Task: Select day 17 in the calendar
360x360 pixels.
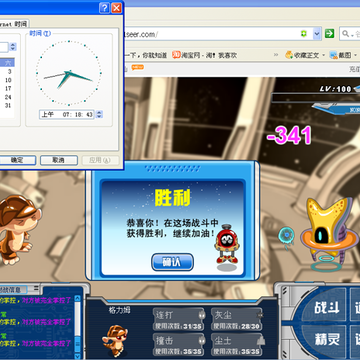Action: tap(8, 88)
